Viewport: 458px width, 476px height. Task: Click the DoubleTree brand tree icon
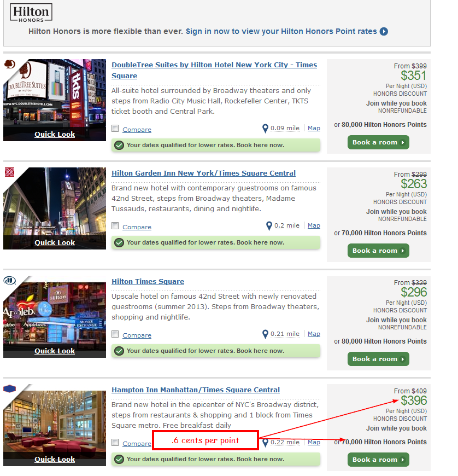(10, 64)
